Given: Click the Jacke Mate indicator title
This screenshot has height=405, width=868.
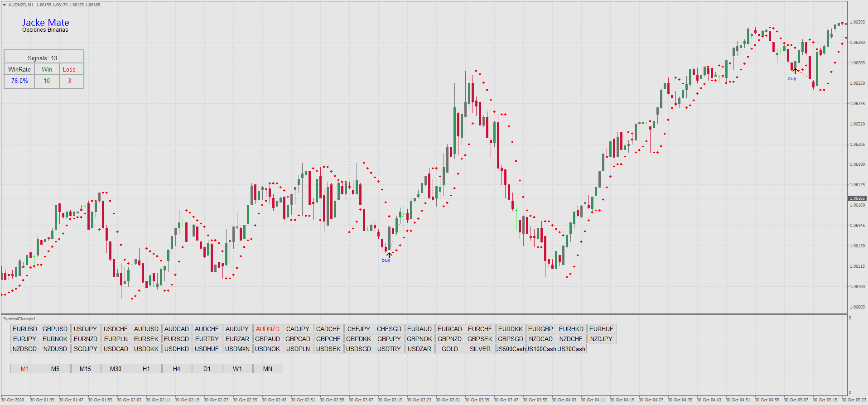Looking at the screenshot, I should 46,23.
